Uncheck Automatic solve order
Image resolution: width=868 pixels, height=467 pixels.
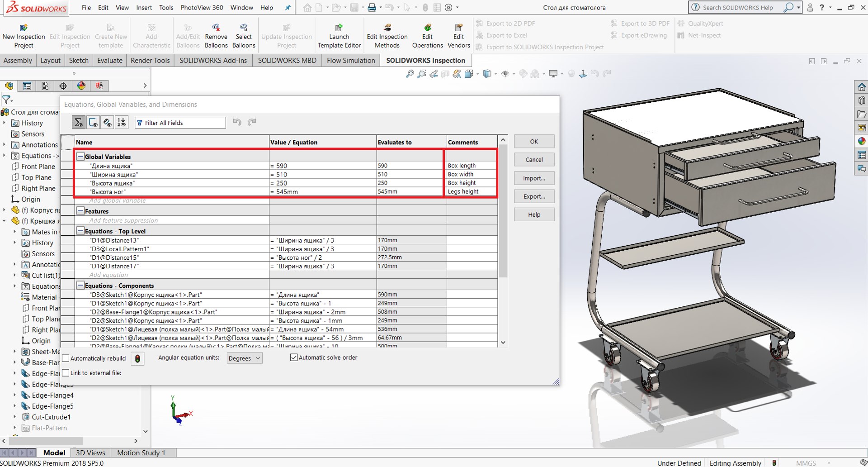click(294, 357)
